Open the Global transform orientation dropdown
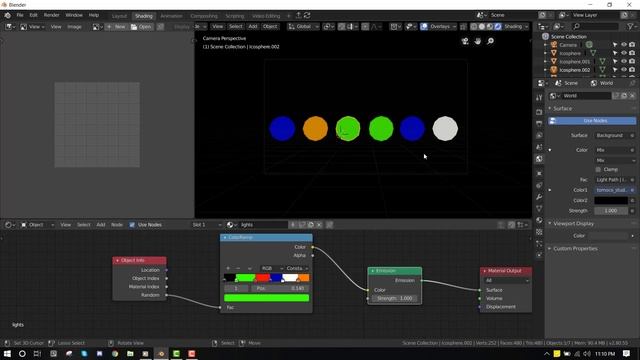This screenshot has height=360, width=640. [303, 27]
